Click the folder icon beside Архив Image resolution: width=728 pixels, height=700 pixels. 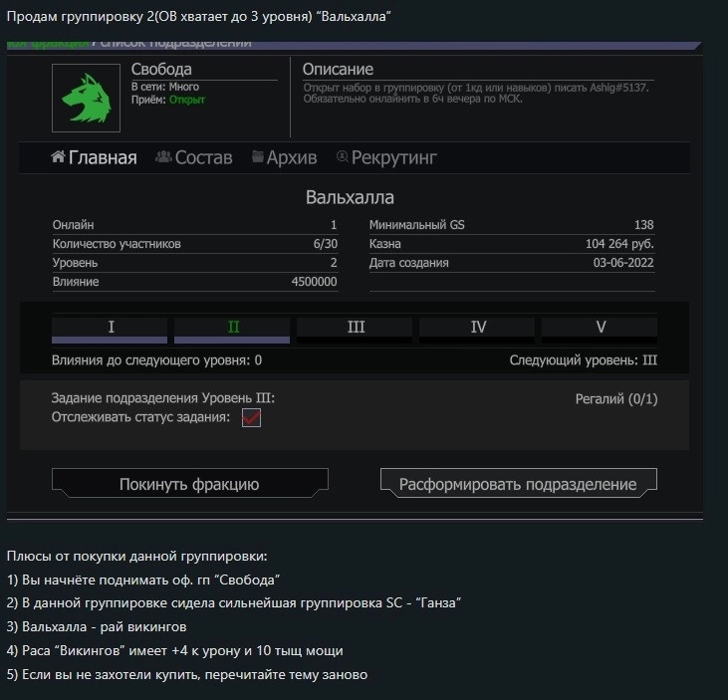(258, 157)
